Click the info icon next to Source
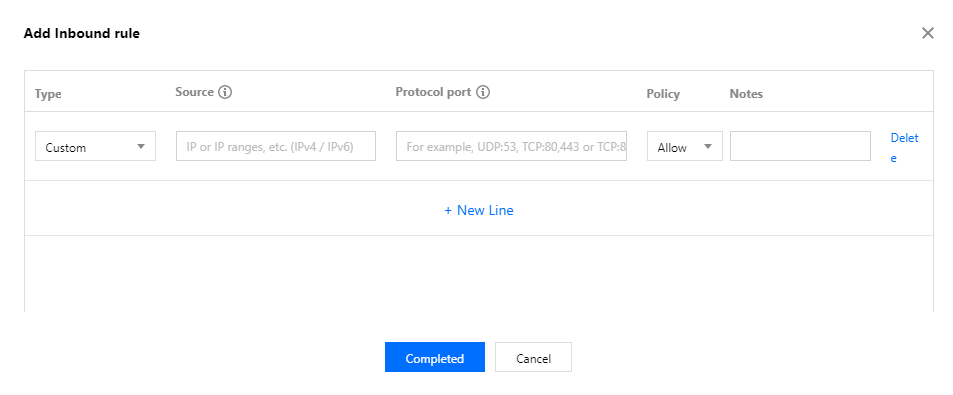953x395 pixels. [225, 92]
